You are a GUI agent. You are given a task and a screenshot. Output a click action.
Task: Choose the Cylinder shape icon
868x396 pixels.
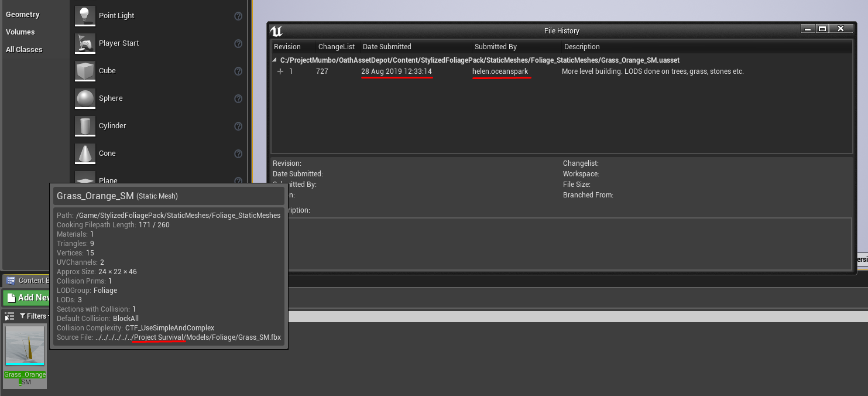click(85, 126)
